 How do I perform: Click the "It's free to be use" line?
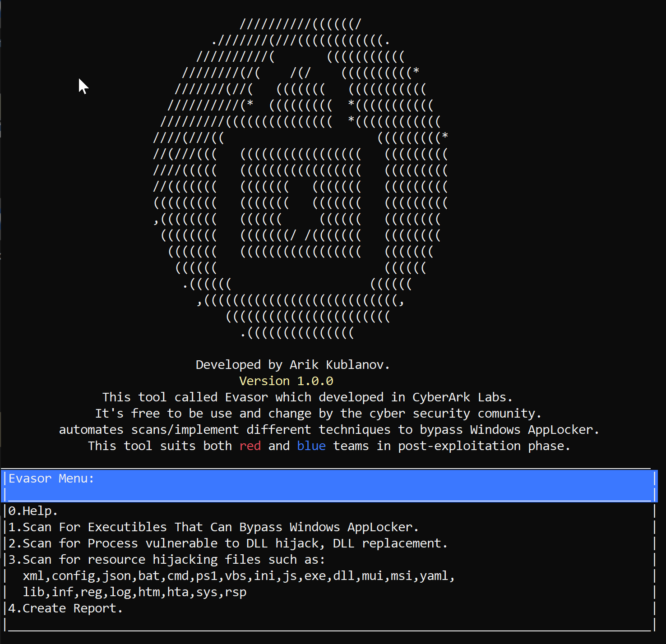(318, 414)
